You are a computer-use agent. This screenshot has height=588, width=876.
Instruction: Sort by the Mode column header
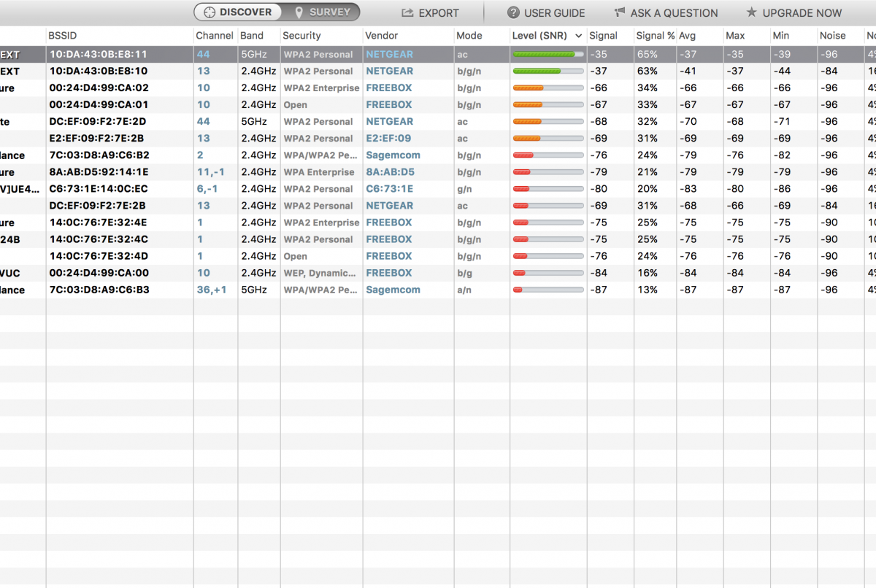[x=482, y=35]
